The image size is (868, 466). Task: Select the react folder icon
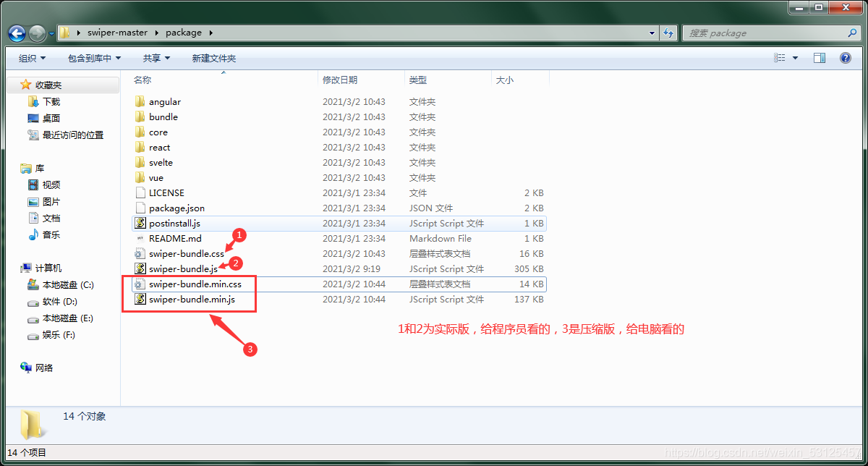[140, 148]
